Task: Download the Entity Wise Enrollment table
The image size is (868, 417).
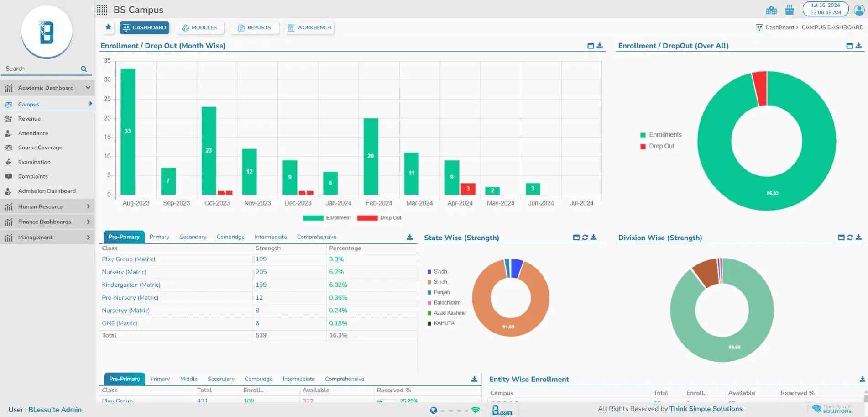Action: (862, 379)
